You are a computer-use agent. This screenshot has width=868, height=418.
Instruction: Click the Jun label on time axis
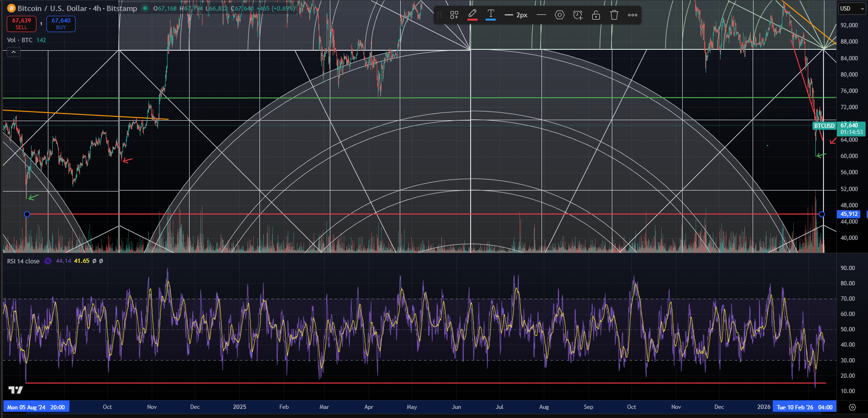pyautogui.click(x=456, y=407)
